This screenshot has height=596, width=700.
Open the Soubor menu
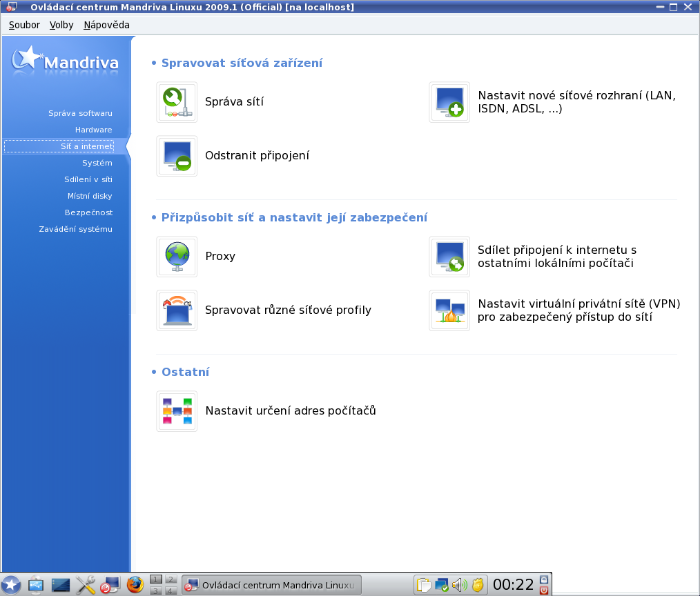click(24, 25)
